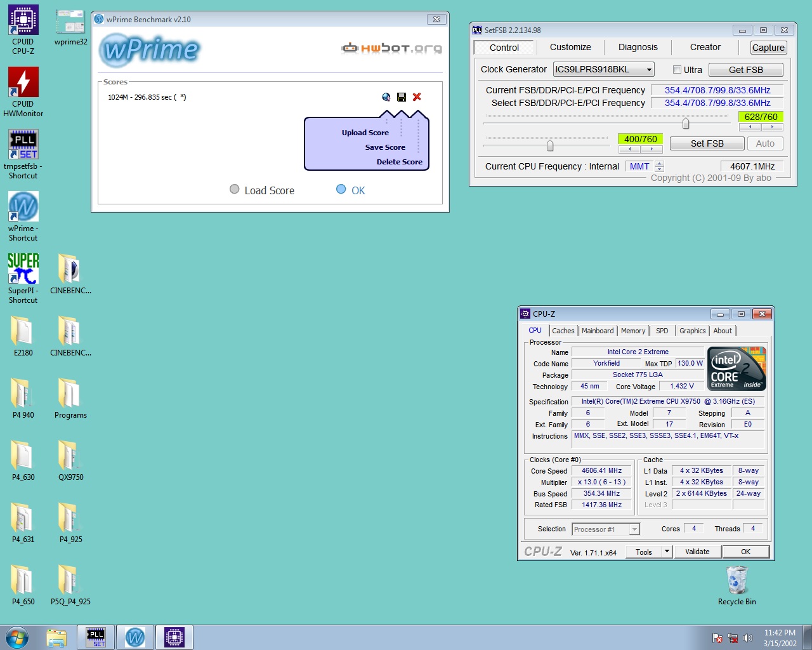Image resolution: width=812 pixels, height=650 pixels.
Task: Click the Capture button in SetFSB
Action: 768,48
